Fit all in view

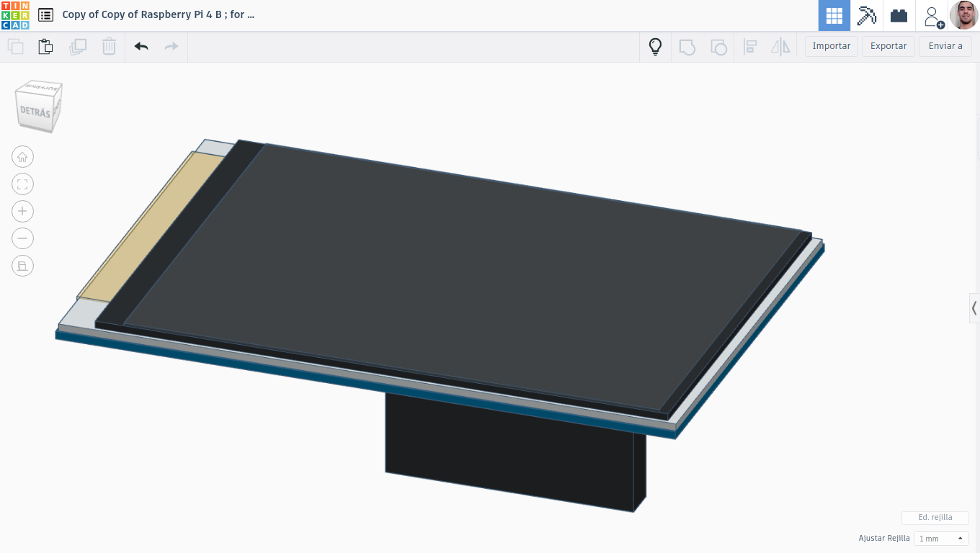(22, 184)
